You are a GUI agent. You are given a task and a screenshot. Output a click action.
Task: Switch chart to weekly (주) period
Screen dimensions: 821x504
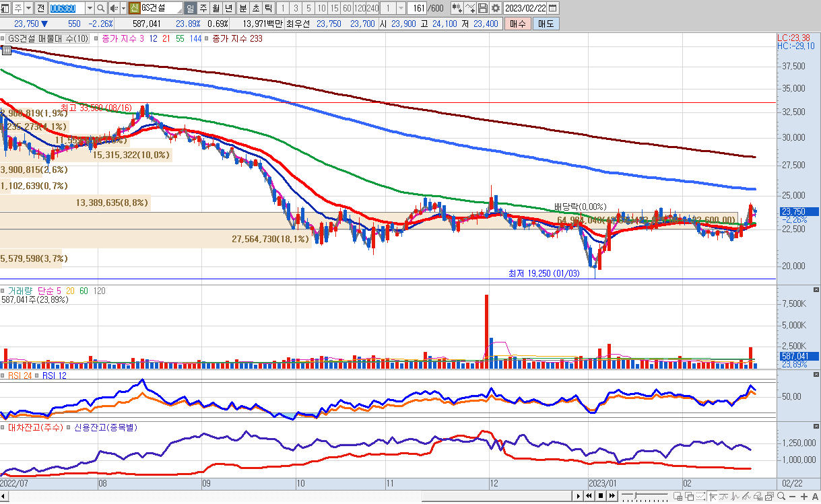pyautogui.click(x=203, y=8)
